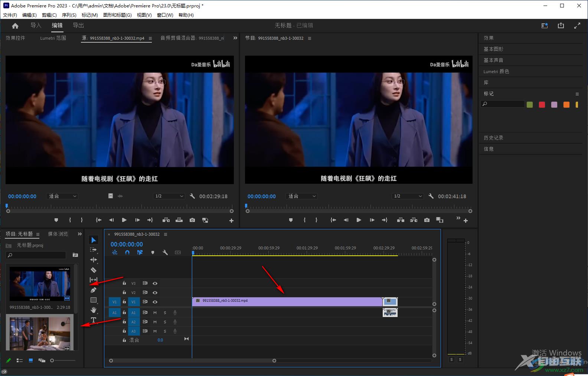Click the Home icon in the header
Viewport: 588px width, 376px height.
[15, 26]
